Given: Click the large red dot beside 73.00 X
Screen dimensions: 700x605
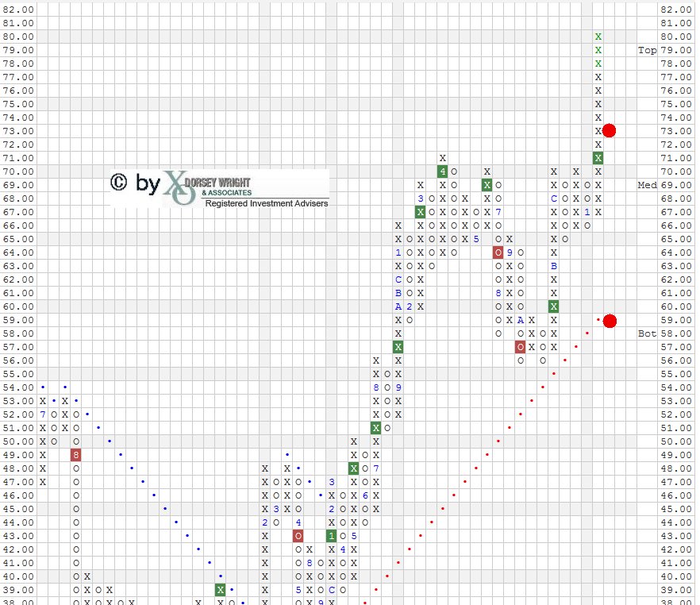Looking at the screenshot, I should pyautogui.click(x=609, y=130).
